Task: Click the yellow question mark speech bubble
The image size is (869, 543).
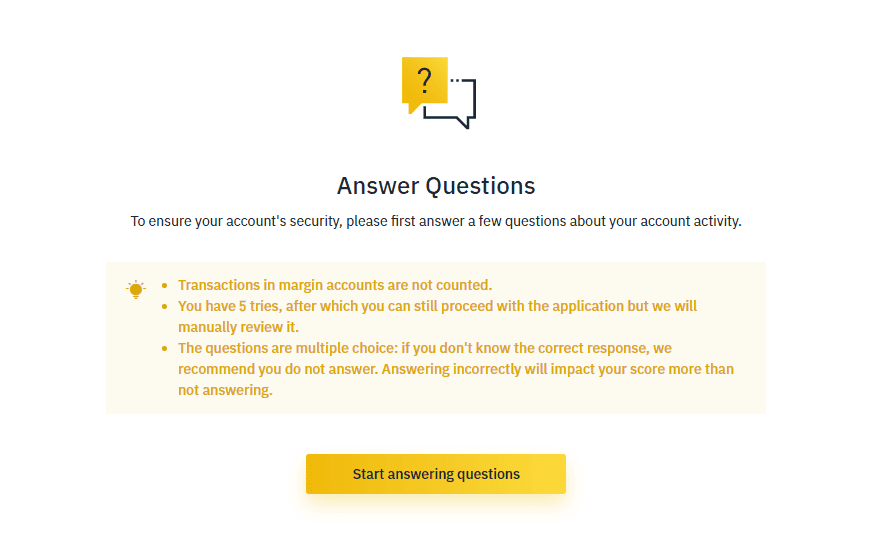Action: tap(425, 82)
